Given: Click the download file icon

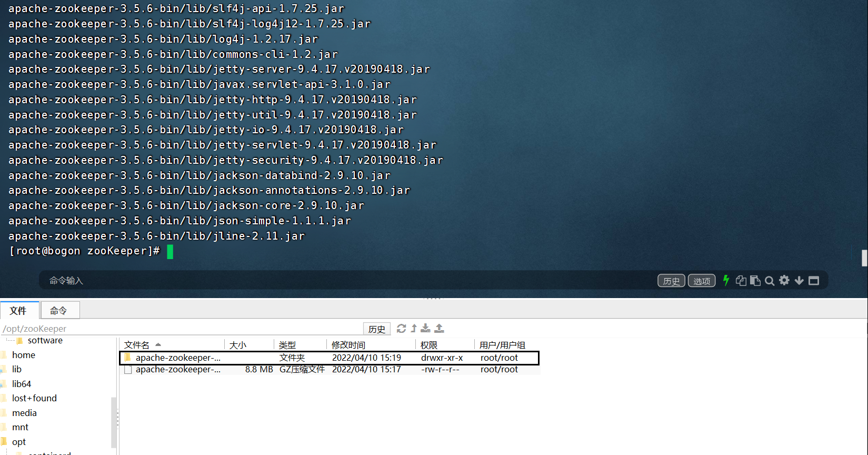Looking at the screenshot, I should point(425,329).
